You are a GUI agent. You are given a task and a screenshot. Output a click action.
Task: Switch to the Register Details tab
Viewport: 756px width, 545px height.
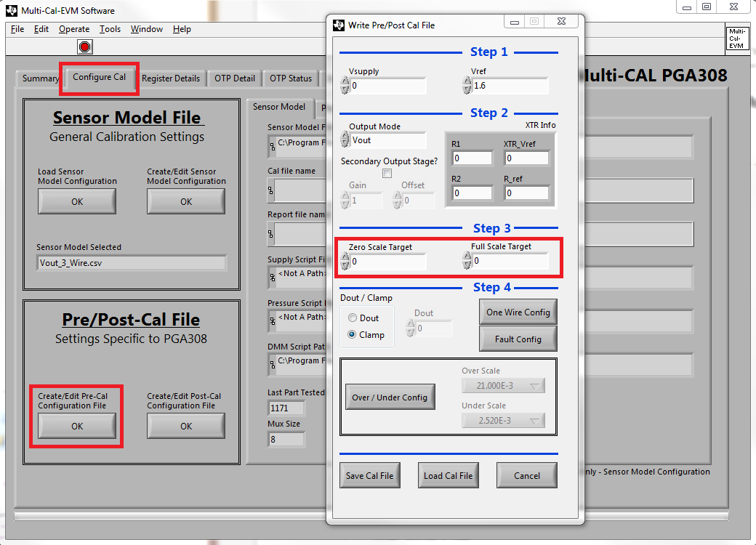(x=171, y=78)
